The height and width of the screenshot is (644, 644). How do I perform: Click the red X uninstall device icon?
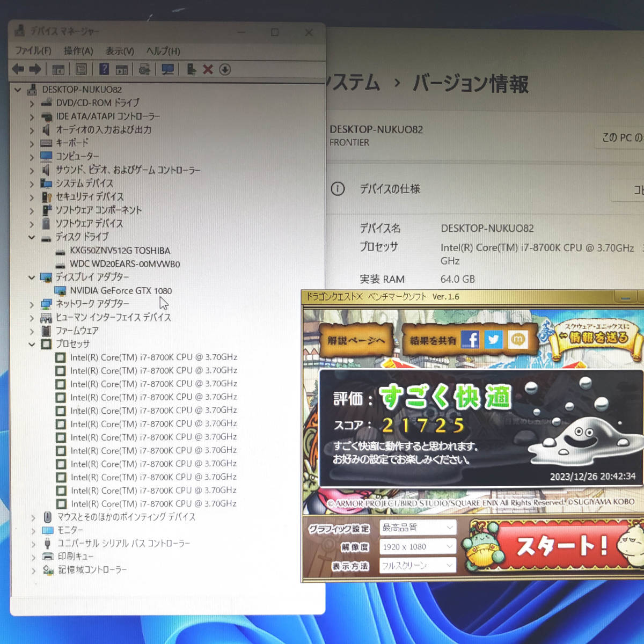208,70
